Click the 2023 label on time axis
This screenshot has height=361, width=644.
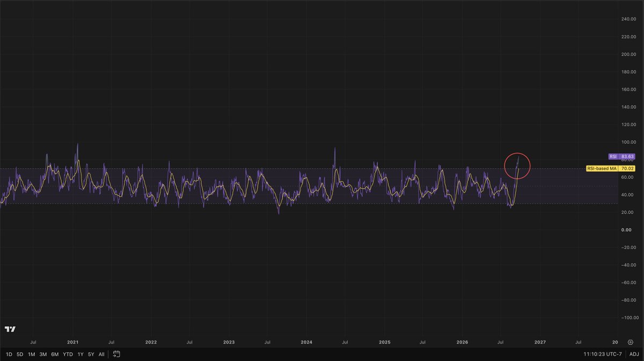(229, 342)
